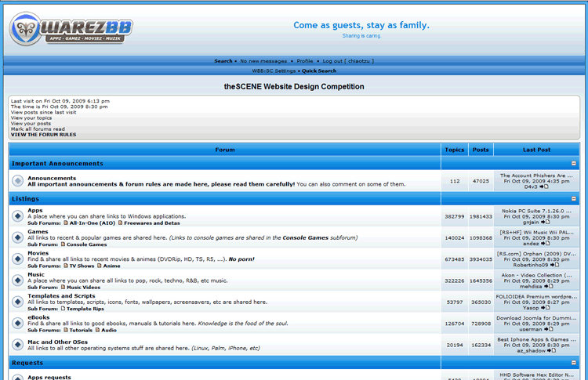
Task: Open View your posts link
Action: coord(31,123)
